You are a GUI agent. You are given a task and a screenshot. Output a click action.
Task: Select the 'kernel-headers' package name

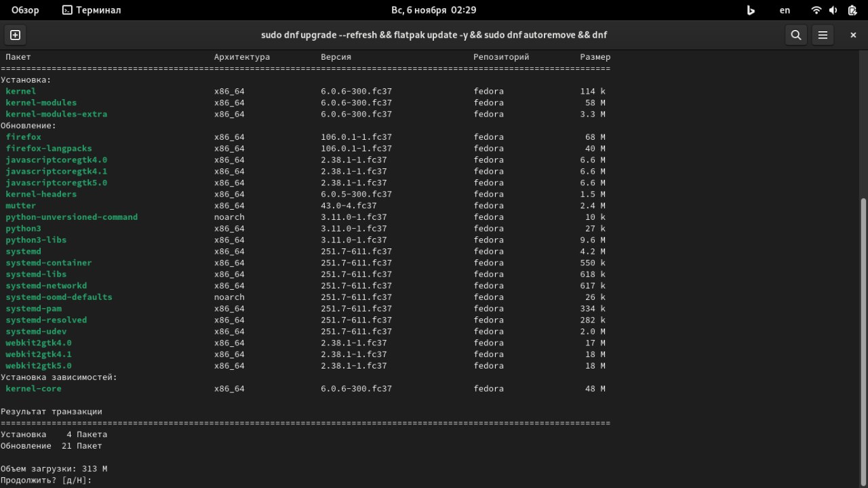41,194
